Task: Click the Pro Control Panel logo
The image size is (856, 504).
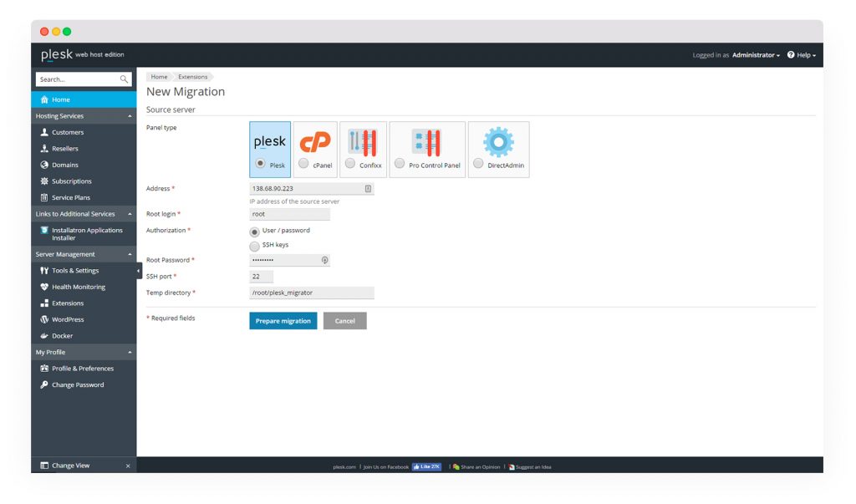Action: [426, 143]
